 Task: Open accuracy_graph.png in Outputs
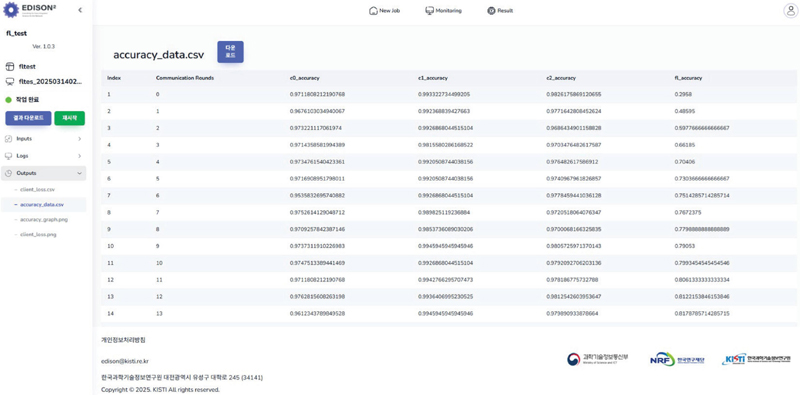(43, 219)
